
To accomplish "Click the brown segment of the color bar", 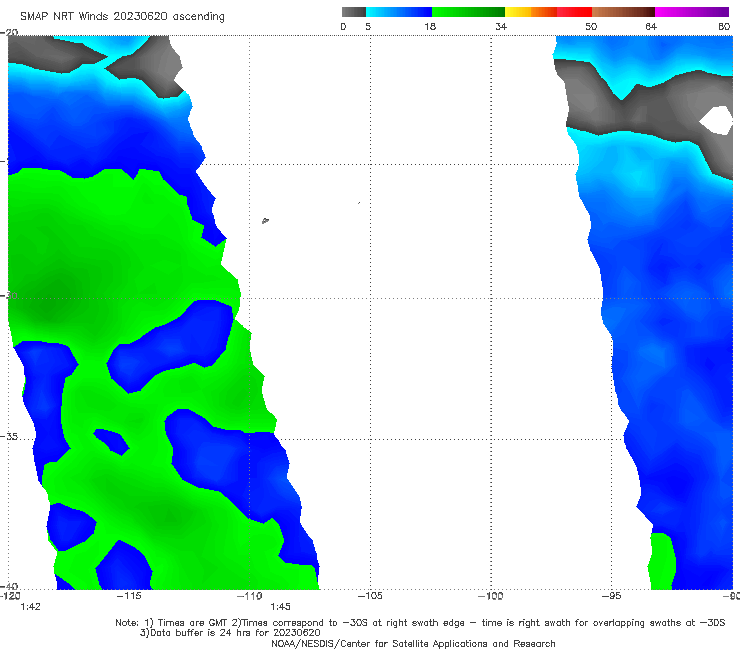I will pyautogui.click(x=623, y=12).
